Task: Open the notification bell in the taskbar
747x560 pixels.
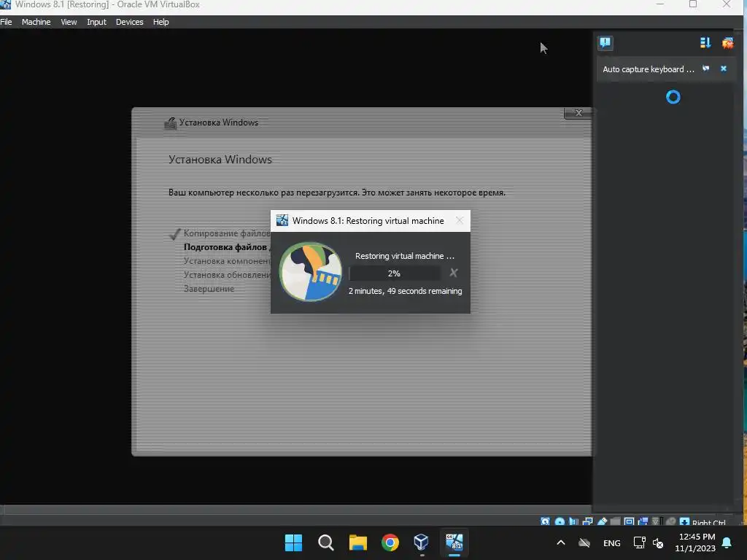Action: click(x=727, y=542)
